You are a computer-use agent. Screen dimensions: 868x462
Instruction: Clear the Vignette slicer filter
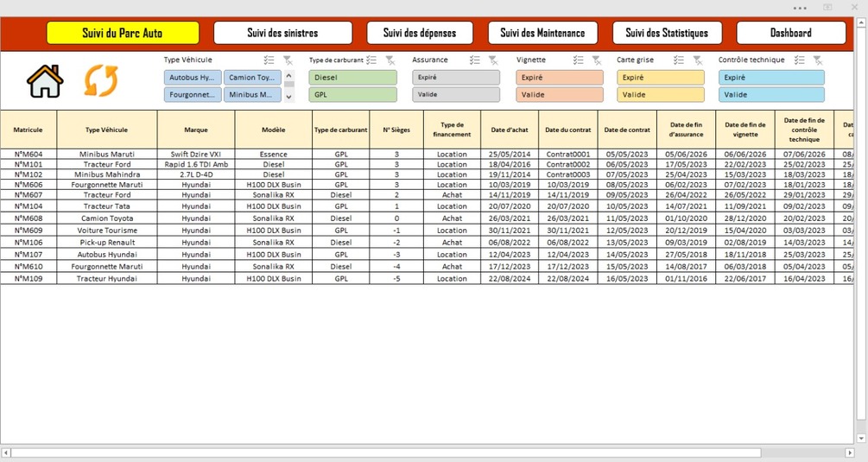tap(597, 60)
